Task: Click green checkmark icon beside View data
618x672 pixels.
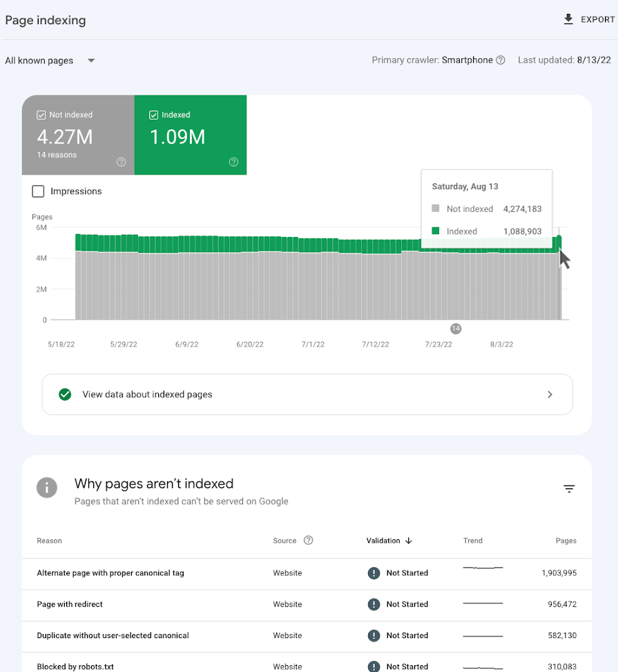Action: 65,394
